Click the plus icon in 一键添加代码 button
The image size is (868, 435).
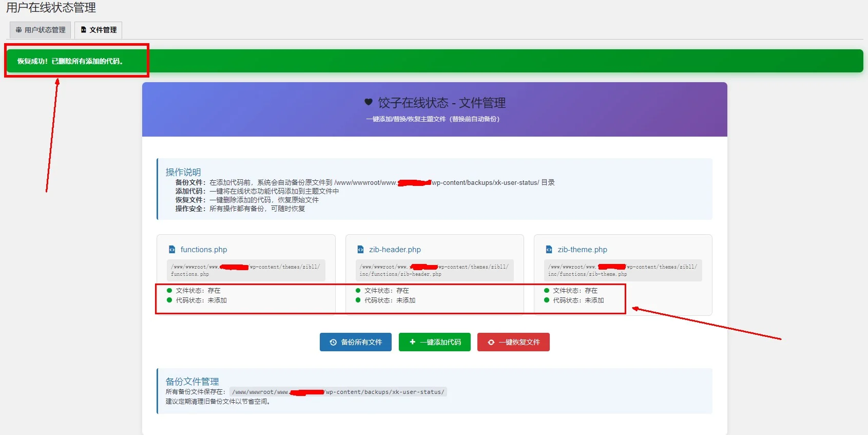point(412,342)
